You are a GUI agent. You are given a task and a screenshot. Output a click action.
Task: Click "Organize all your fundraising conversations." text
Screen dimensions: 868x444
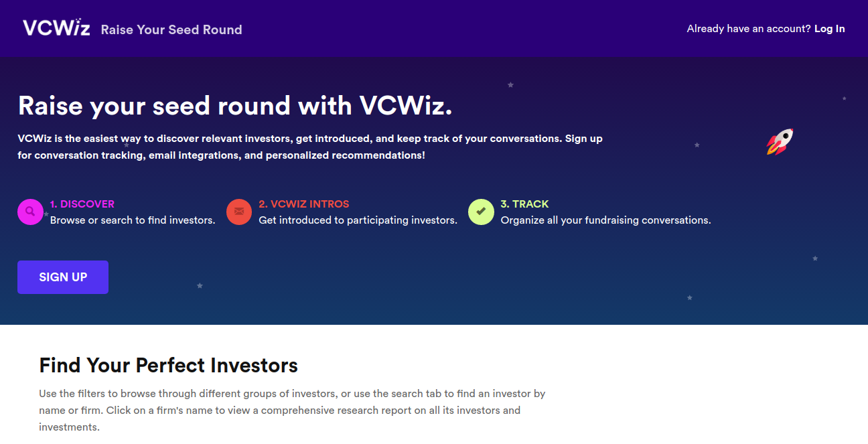(x=605, y=220)
